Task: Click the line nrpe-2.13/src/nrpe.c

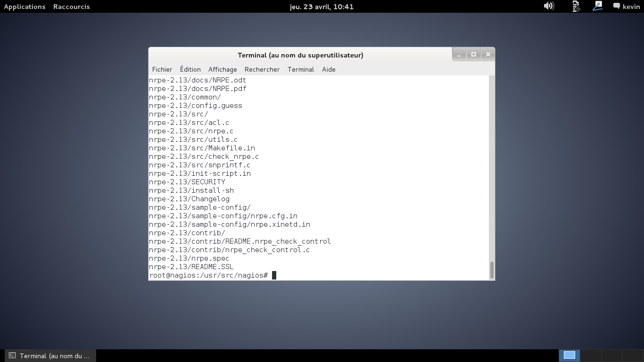Action: [191, 131]
